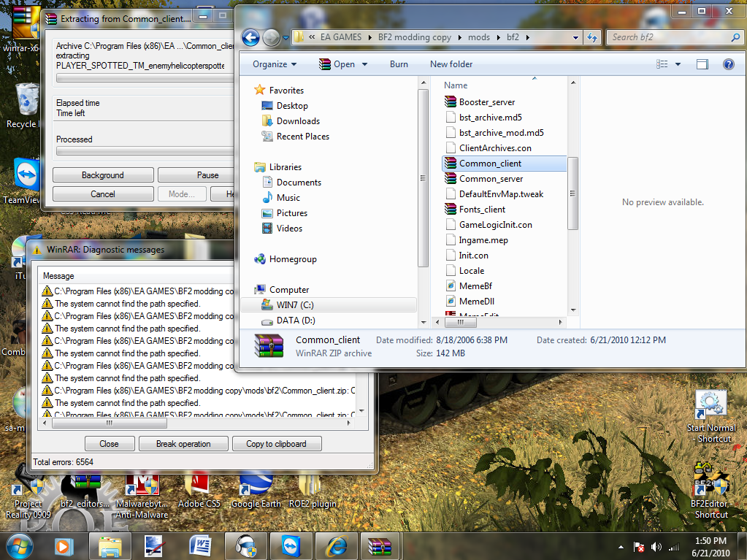Click Copy to clipboard button

coord(276,444)
